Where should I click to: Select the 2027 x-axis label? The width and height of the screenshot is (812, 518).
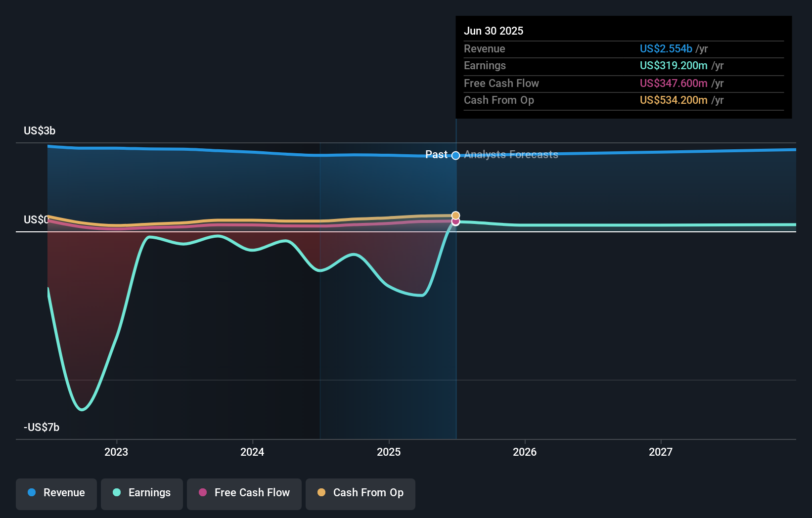tap(661, 452)
